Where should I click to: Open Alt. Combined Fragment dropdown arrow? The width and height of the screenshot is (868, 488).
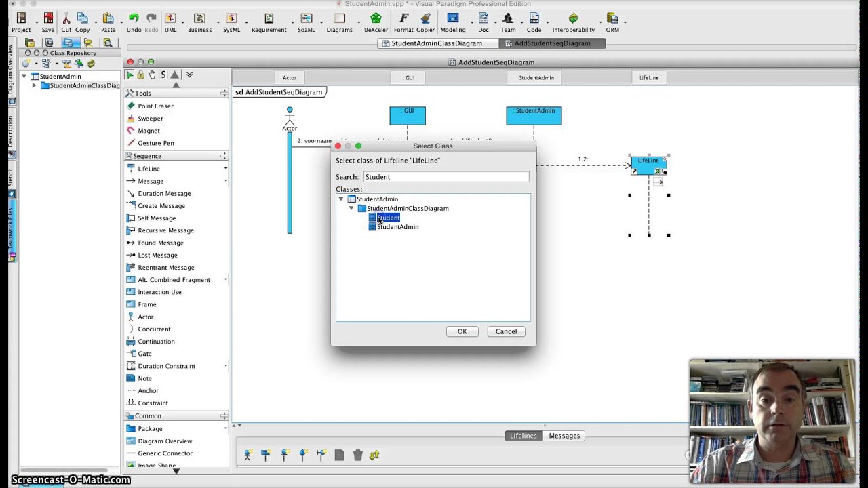226,280
